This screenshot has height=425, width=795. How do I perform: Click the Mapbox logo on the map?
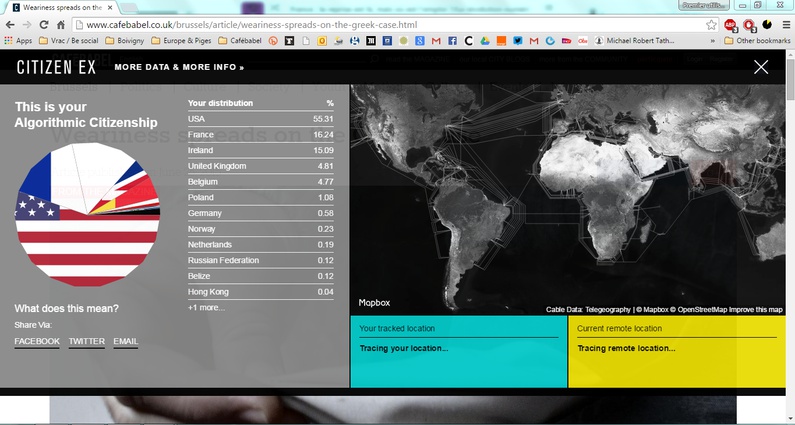(x=374, y=303)
